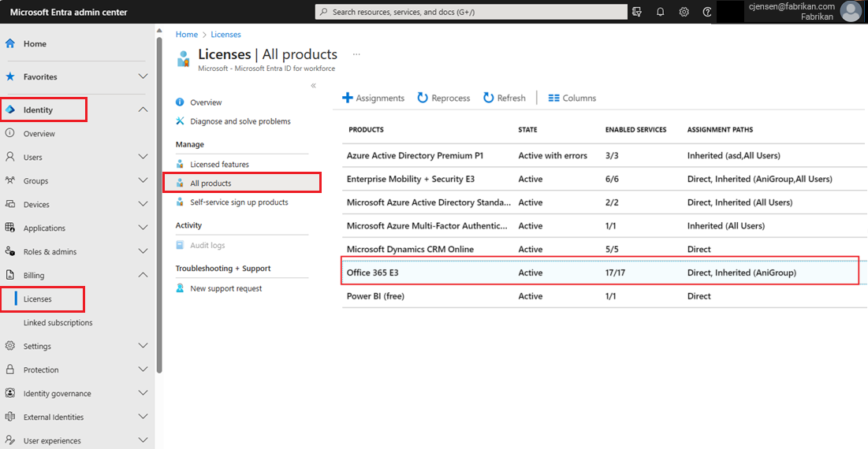
Task: Collapse the panel using double chevron icon
Action: (313, 85)
